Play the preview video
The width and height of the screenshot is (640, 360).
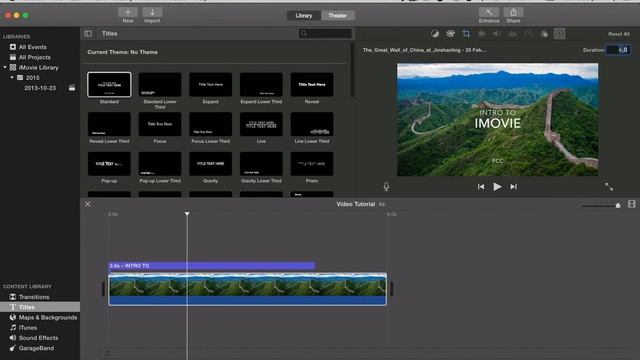coord(497,187)
